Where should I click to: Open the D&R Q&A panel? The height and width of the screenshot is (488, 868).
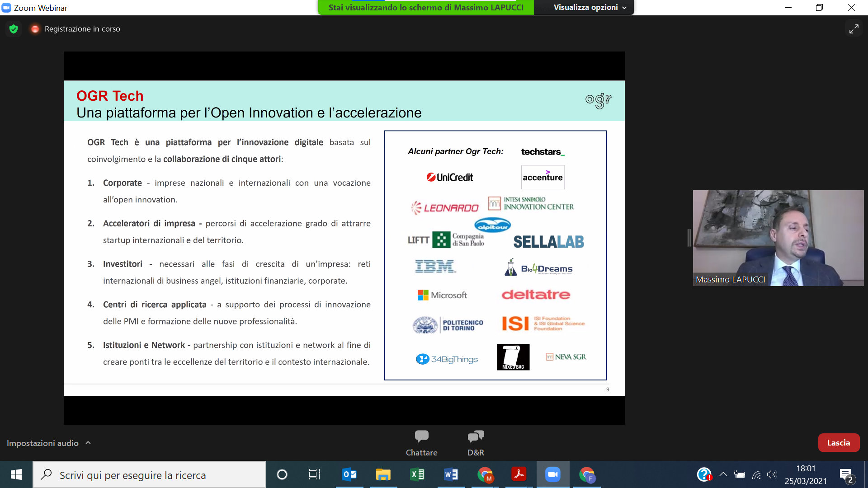coord(476,443)
